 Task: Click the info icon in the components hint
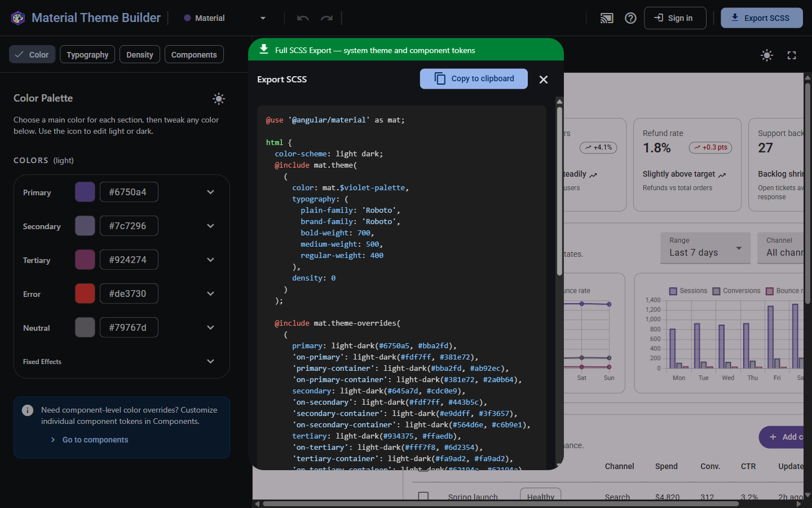28,410
